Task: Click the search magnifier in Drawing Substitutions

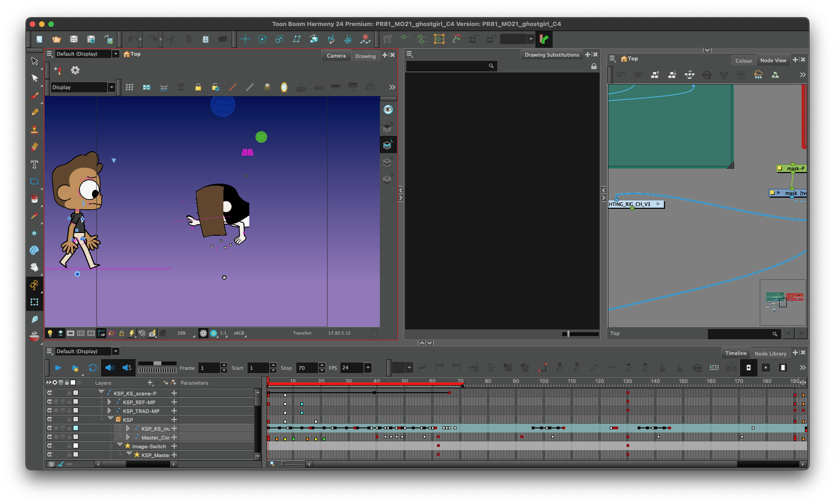Action: pos(491,66)
